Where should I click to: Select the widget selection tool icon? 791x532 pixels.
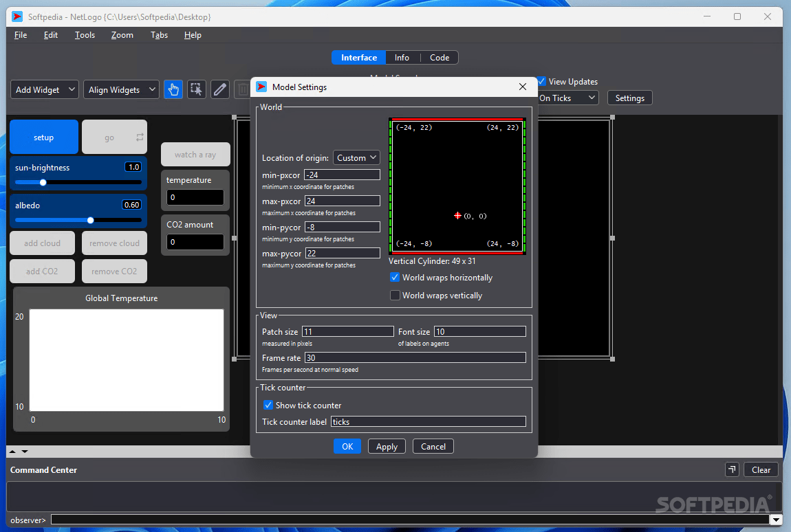click(x=197, y=90)
